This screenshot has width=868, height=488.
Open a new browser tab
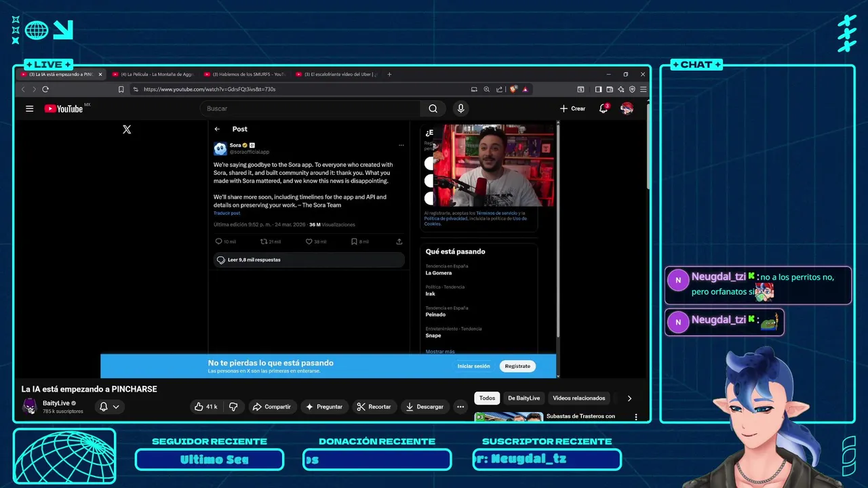(389, 75)
